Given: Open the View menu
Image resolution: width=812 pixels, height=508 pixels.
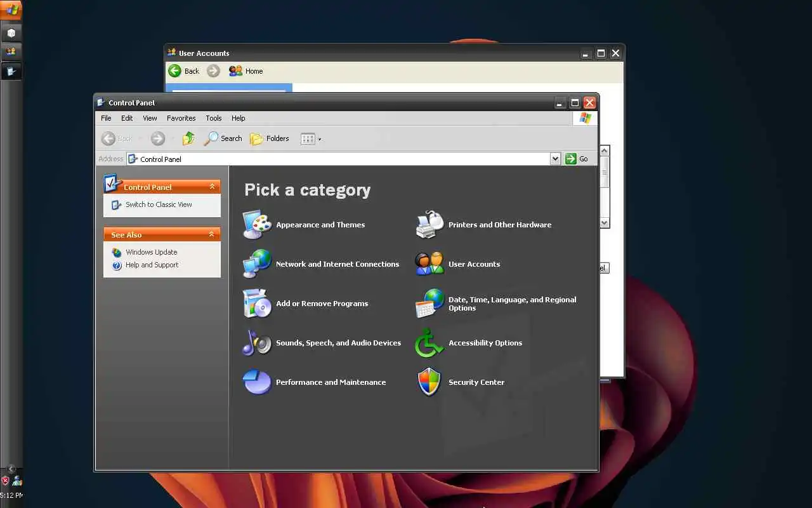Looking at the screenshot, I should tap(150, 118).
